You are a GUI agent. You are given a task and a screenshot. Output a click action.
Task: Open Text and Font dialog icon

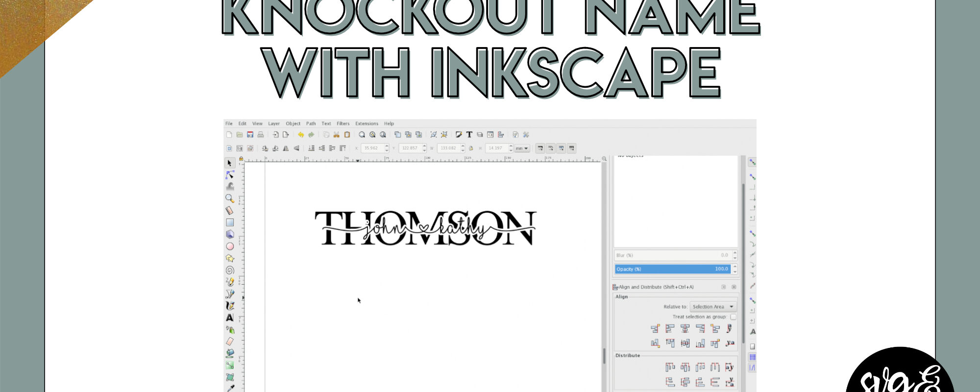(x=469, y=135)
